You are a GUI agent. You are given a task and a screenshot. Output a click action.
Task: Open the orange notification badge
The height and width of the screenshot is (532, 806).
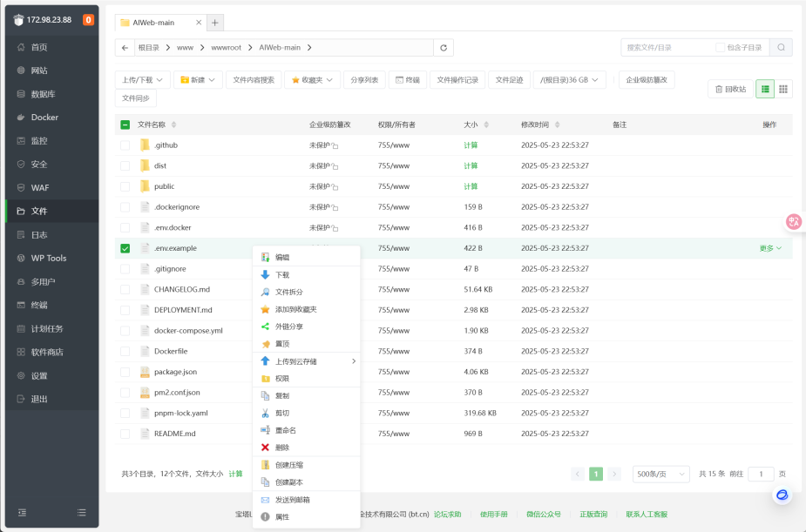tap(88, 19)
